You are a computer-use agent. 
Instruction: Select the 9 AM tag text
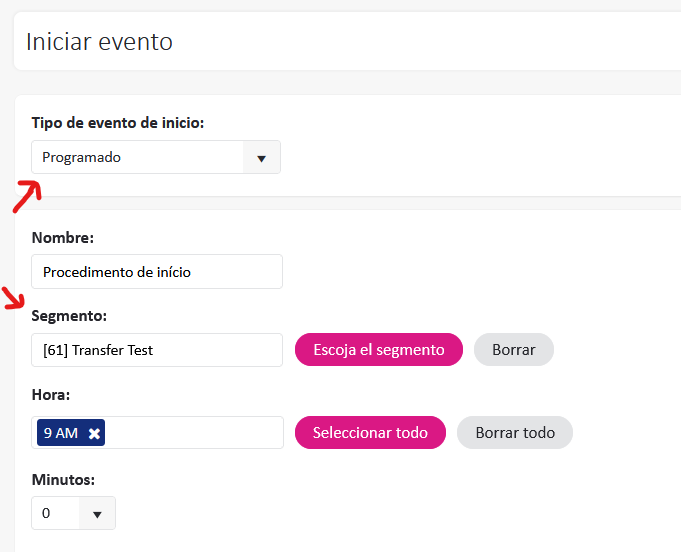click(60, 433)
